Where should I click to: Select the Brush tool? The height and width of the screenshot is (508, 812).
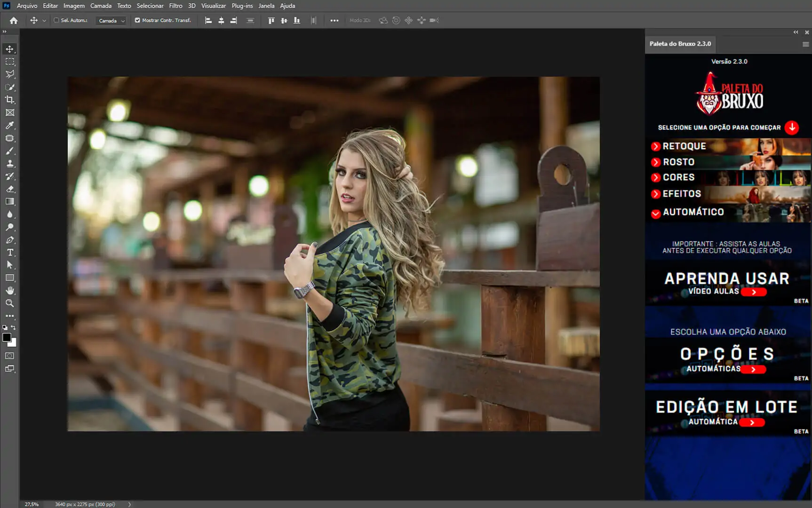9,151
